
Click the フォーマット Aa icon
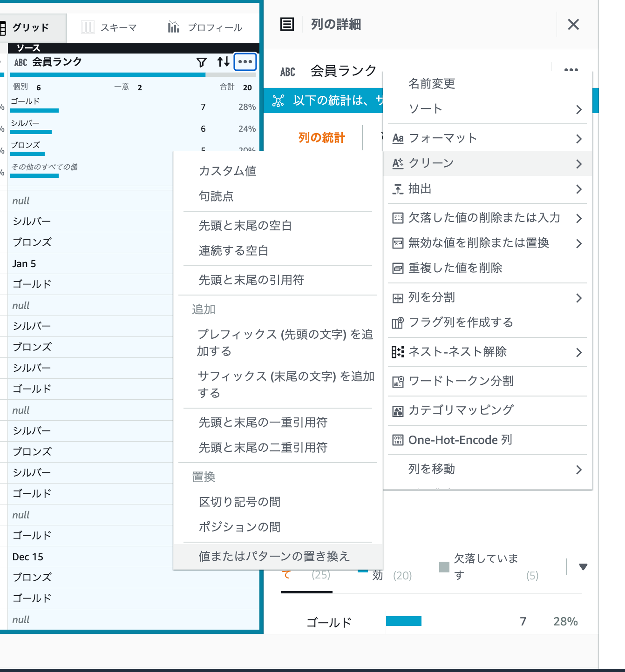point(398,138)
